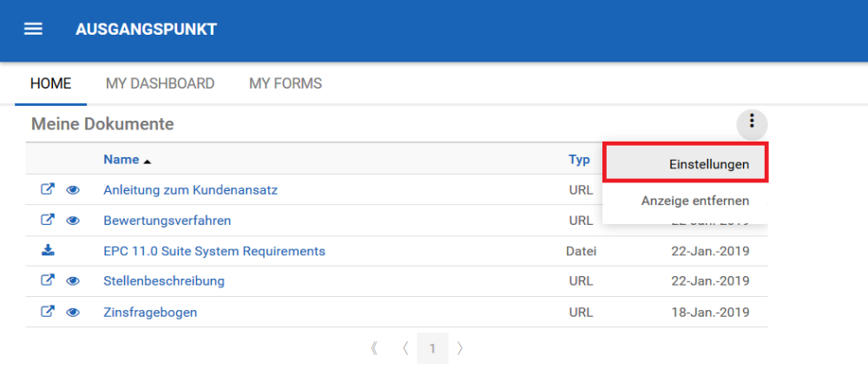Open the hamburger navigation menu
The height and width of the screenshot is (382, 868).
pos(33,29)
